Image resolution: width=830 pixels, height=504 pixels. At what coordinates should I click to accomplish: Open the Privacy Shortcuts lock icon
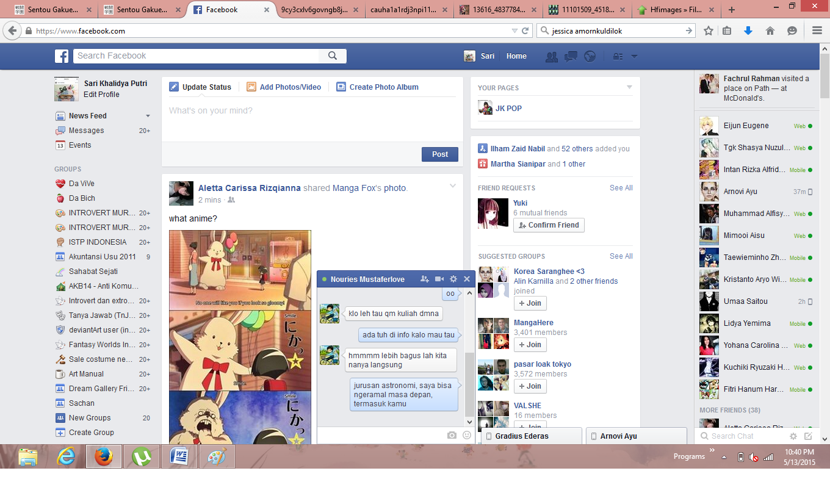coord(618,56)
